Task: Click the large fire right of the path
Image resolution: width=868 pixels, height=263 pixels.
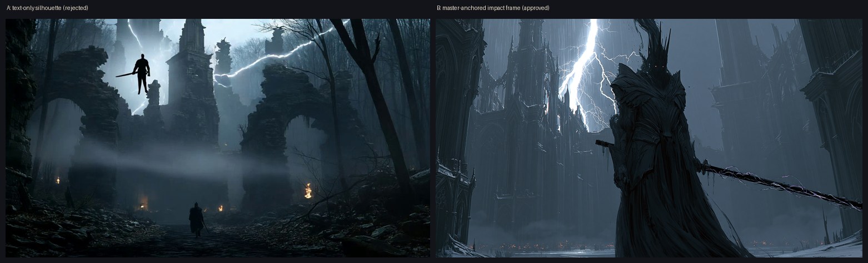Action: pyautogui.click(x=307, y=191)
